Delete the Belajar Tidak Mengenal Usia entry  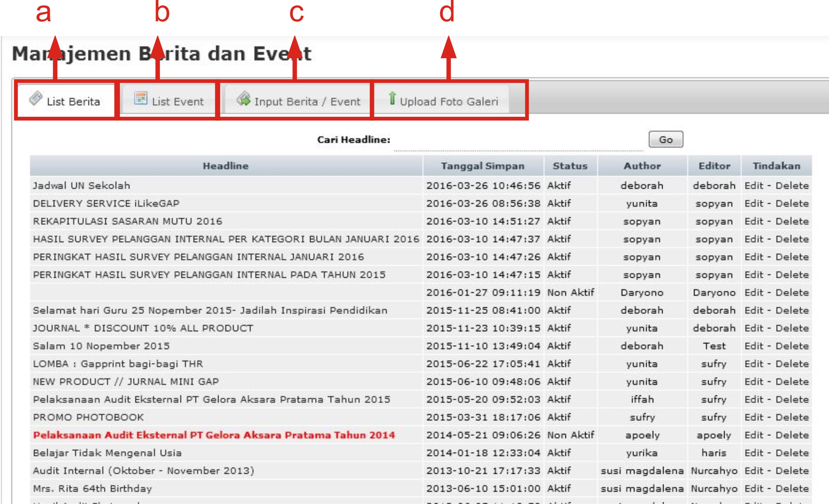[792, 453]
